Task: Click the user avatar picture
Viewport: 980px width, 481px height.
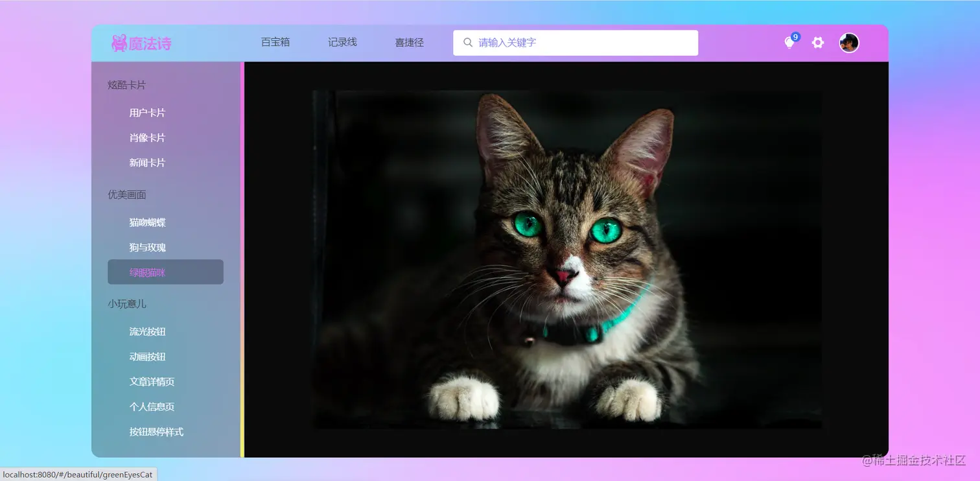Action: point(849,43)
